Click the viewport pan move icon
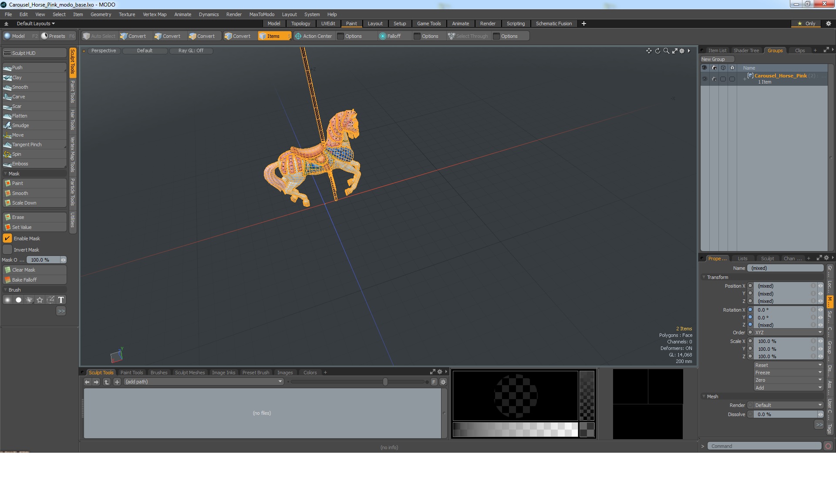Image resolution: width=836 pixels, height=504 pixels. 649,51
